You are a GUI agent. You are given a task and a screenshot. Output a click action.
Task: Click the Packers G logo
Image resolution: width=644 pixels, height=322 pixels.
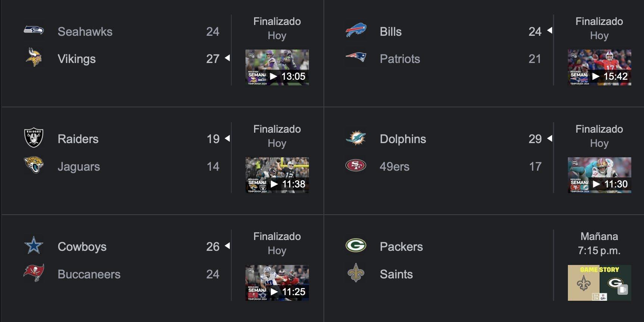pos(356,246)
